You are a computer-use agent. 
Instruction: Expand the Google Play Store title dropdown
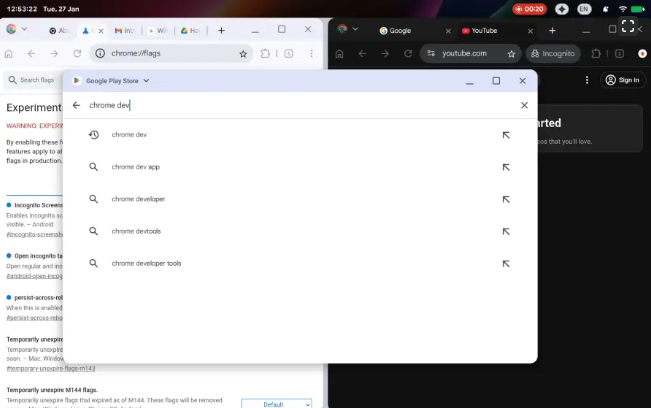pos(146,80)
